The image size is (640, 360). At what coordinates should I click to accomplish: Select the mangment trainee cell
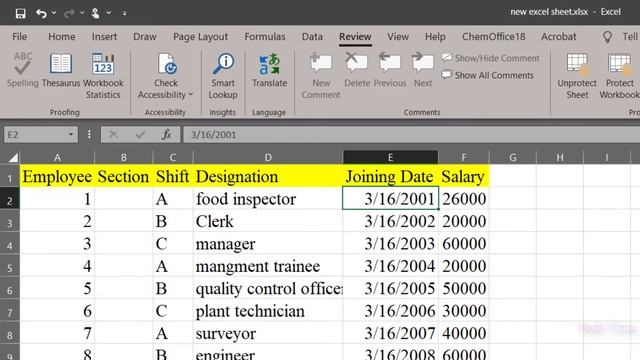[x=268, y=266]
